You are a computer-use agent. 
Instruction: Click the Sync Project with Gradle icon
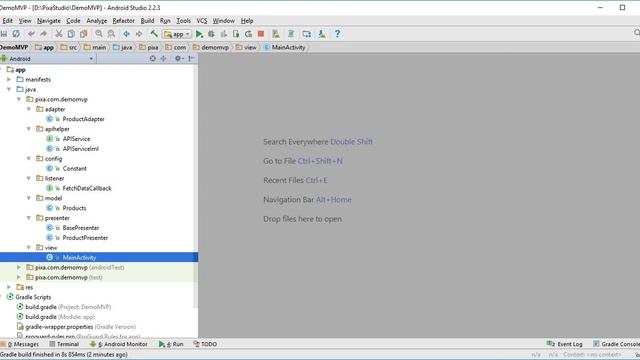[x=291, y=34]
